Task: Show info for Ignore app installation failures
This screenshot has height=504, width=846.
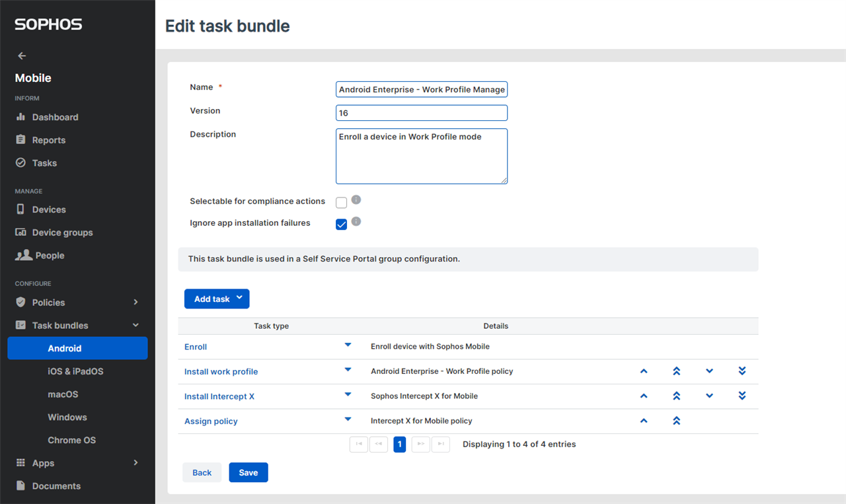Action: coord(356,221)
